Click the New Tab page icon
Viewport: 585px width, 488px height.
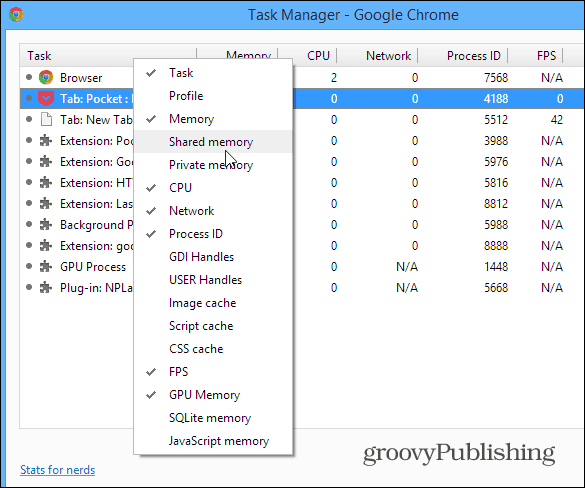(x=46, y=120)
